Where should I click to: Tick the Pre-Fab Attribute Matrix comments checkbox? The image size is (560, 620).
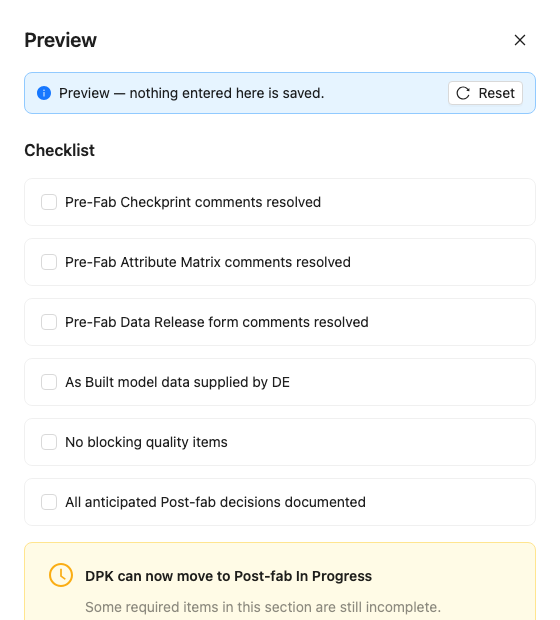pyautogui.click(x=49, y=262)
